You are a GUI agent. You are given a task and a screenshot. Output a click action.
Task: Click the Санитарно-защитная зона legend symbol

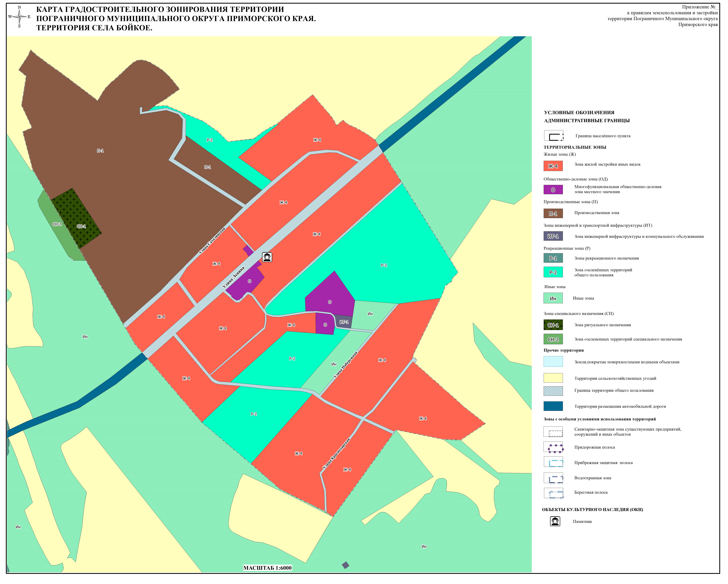[553, 432]
